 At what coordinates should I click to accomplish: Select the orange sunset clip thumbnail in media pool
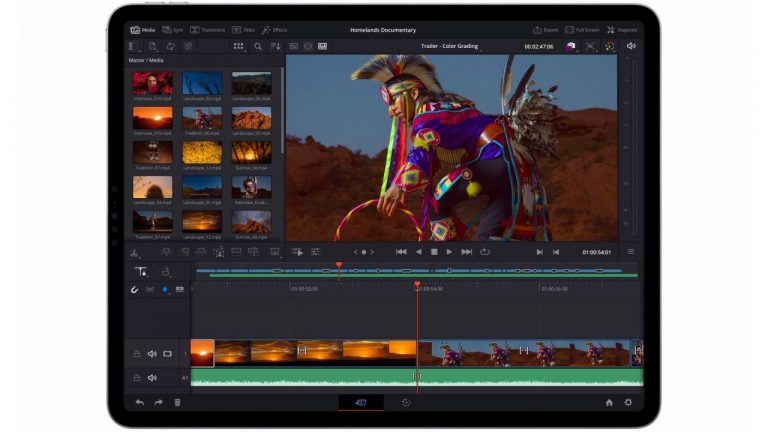[152, 118]
